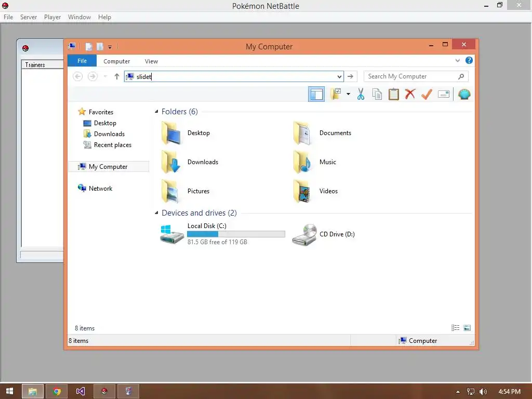The width and height of the screenshot is (532, 399).
Task: Click the New folder quick access icon
Action: click(x=100, y=47)
